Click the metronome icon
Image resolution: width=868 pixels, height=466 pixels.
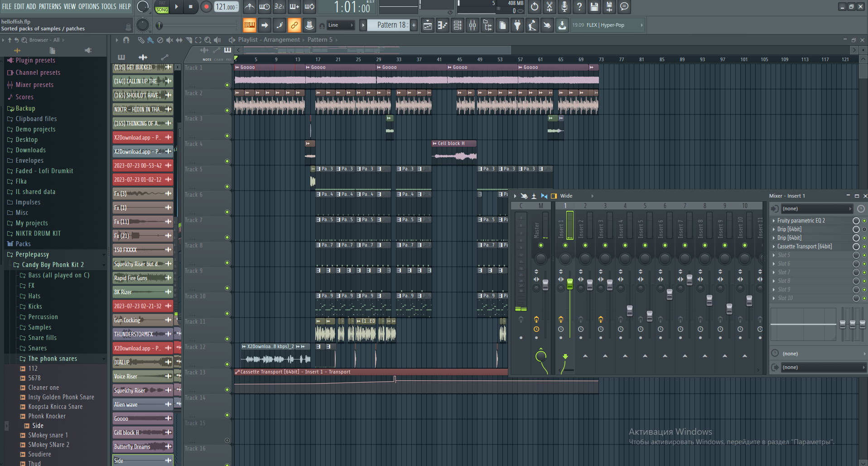point(250,7)
